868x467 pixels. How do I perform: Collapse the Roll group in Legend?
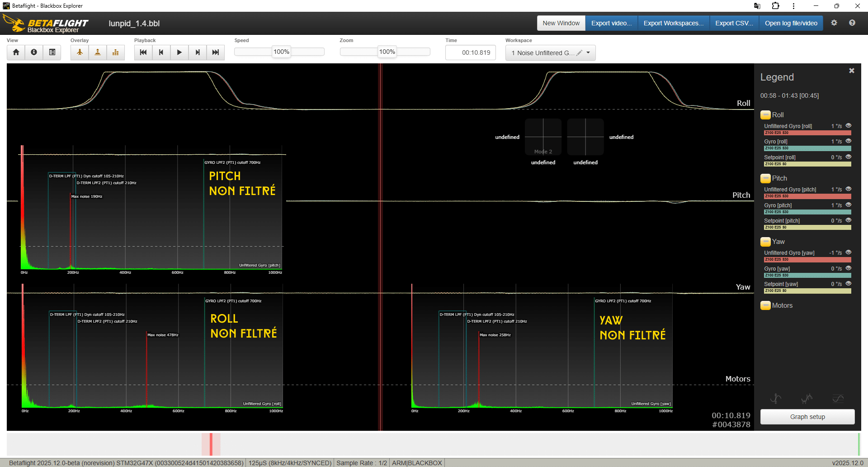[x=765, y=115]
